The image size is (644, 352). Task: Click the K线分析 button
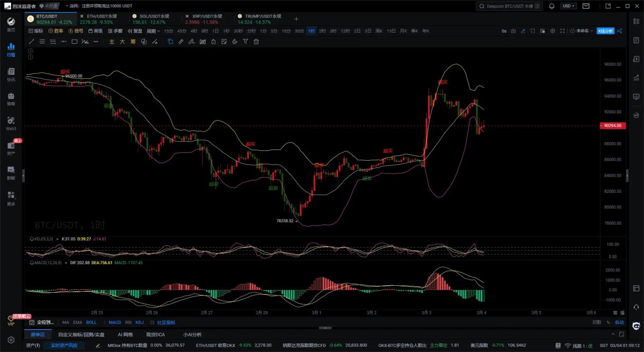click(x=605, y=31)
